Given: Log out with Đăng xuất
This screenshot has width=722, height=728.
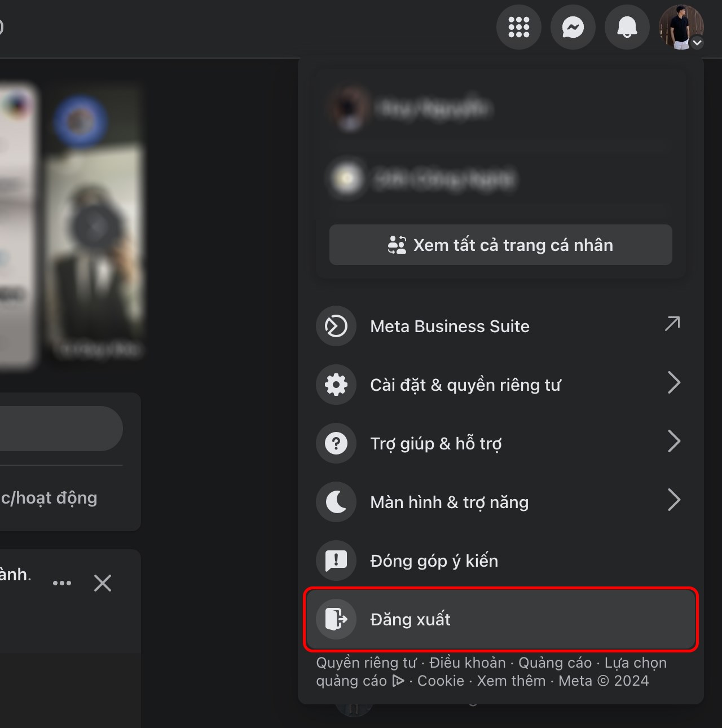Looking at the screenshot, I should (x=501, y=619).
